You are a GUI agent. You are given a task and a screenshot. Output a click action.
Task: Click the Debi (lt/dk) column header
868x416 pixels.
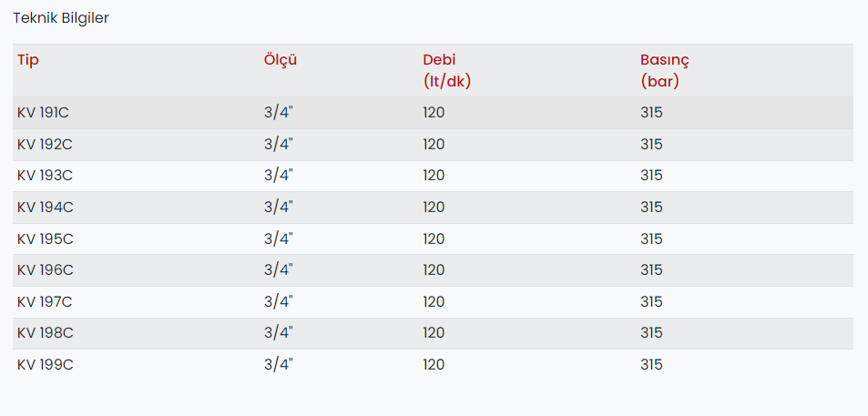pyautogui.click(x=446, y=70)
